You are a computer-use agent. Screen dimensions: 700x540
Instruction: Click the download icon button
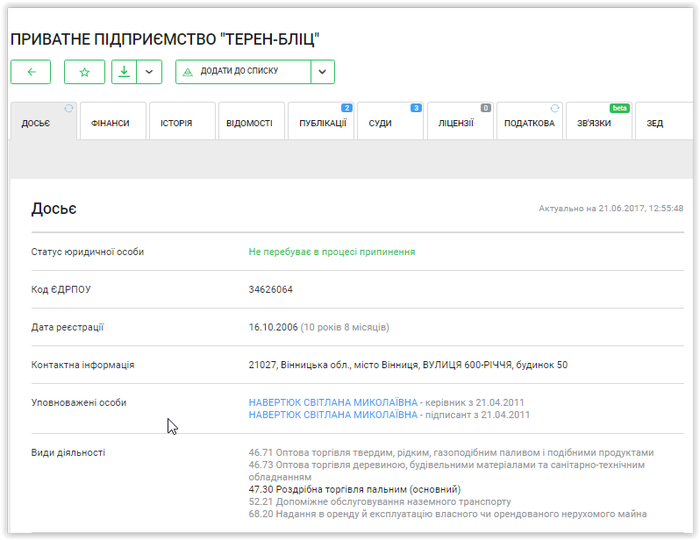click(124, 72)
